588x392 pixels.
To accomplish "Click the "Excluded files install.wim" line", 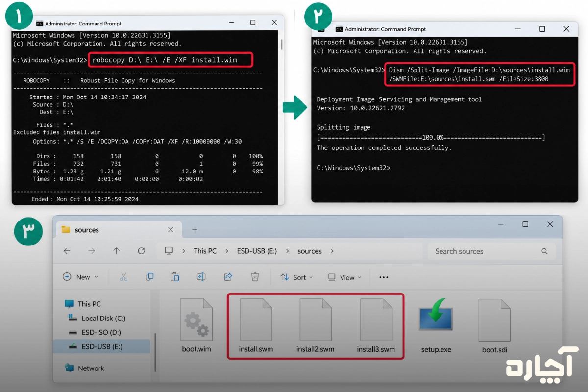I will coord(57,132).
